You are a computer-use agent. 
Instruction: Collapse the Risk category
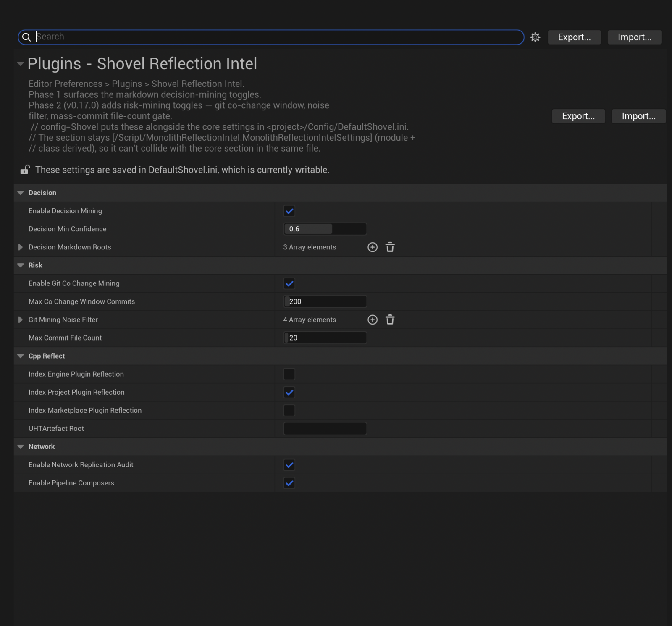coord(21,265)
